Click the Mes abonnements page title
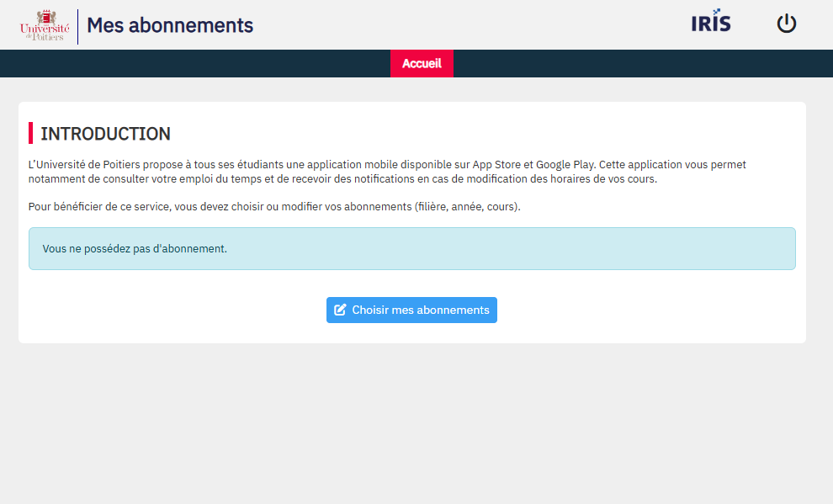The width and height of the screenshot is (833, 504). 170,25
